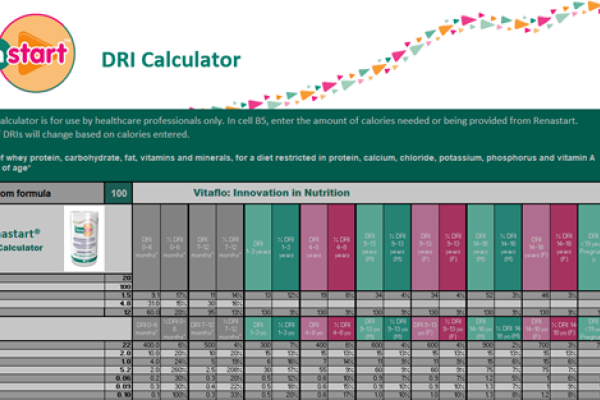
Task: Select the '% DRI 4-8 years' column header
Action: click(341, 247)
